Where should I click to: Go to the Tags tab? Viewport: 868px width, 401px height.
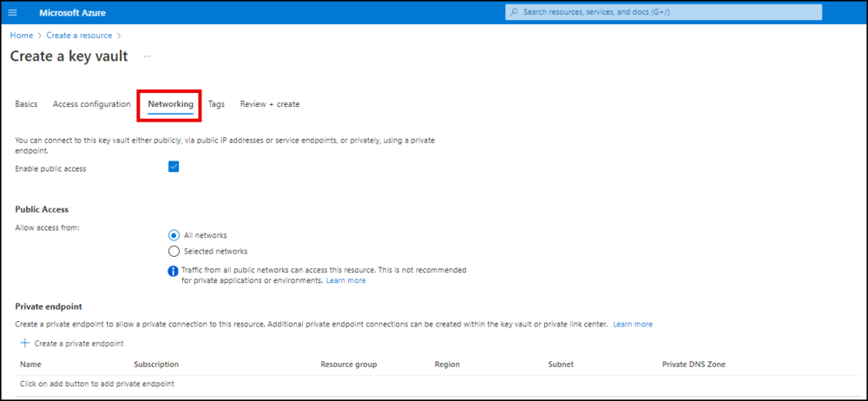coord(216,104)
